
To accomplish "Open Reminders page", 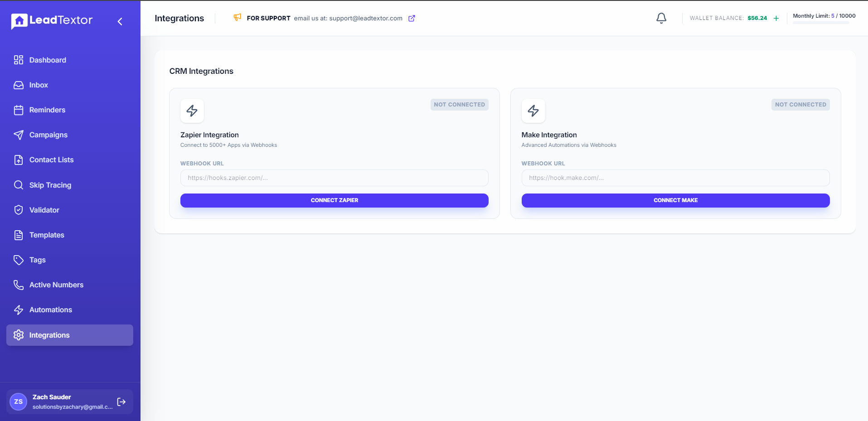I will tap(70, 110).
